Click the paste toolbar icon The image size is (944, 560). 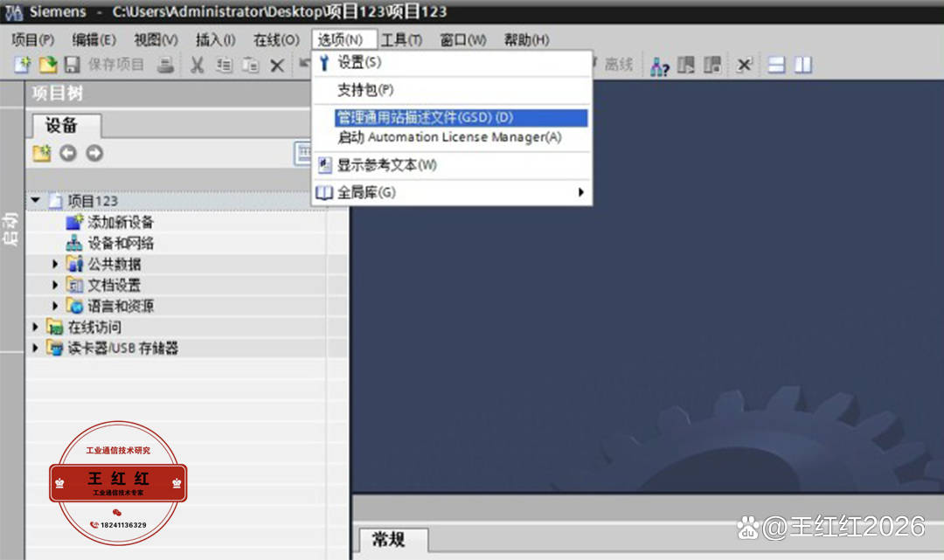pos(251,65)
